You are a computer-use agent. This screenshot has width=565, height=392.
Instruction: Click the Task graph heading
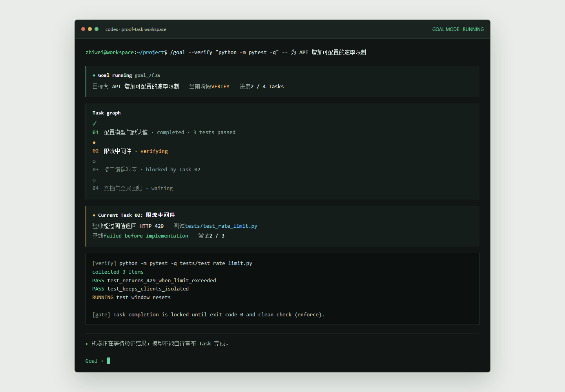click(107, 113)
